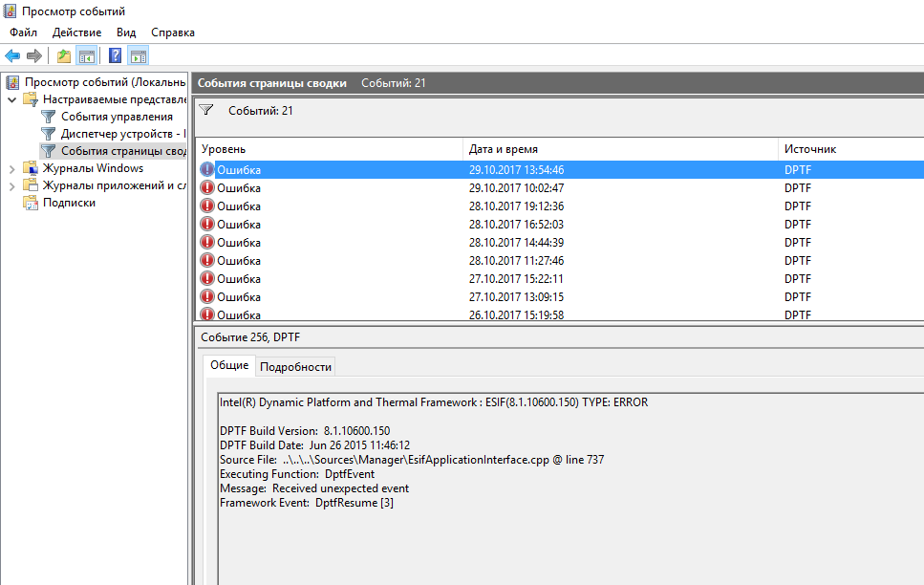Click the Up One Level folder icon
Viewport: 924px width, 585px height.
63,55
